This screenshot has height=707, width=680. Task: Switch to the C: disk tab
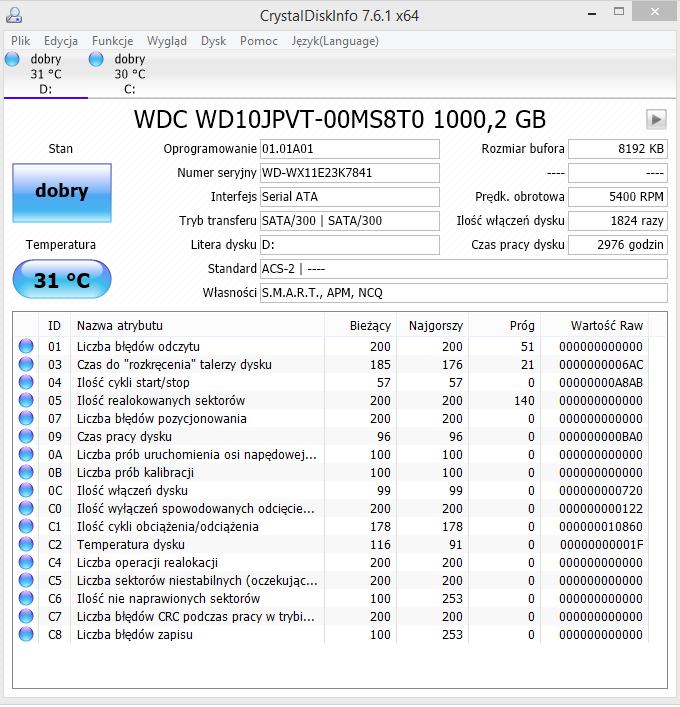coord(129,74)
